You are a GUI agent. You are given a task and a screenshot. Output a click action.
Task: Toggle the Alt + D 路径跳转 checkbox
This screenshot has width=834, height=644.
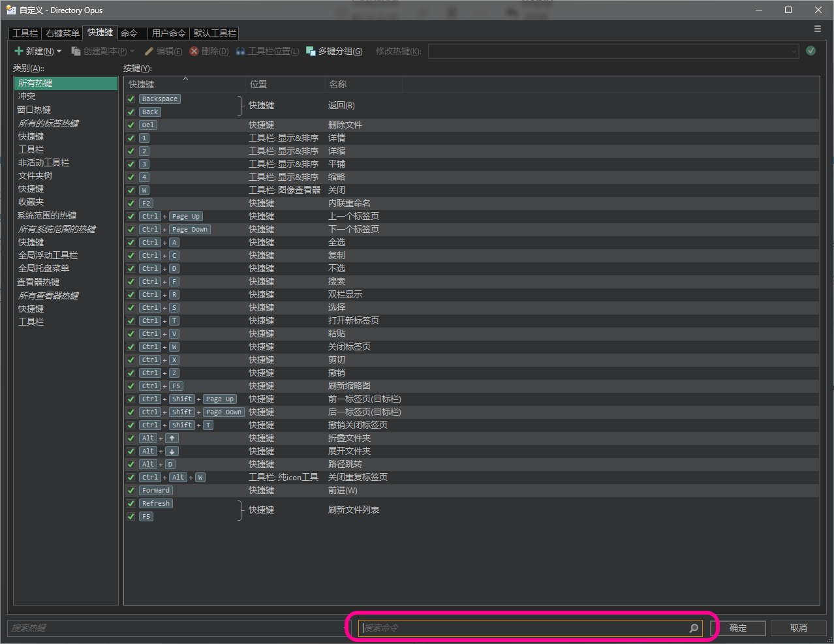(131, 465)
